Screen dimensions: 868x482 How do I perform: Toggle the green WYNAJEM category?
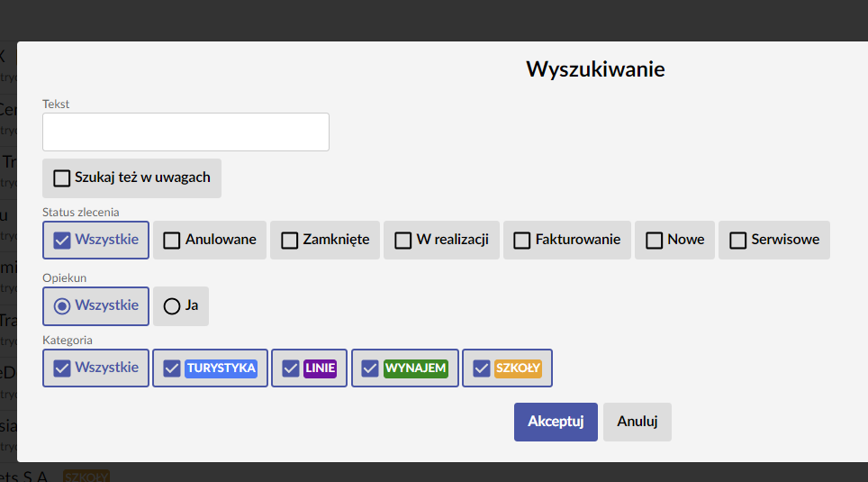click(x=405, y=368)
